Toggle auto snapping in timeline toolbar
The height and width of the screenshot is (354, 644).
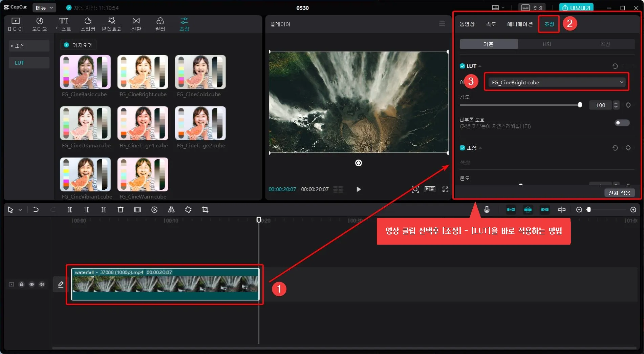click(x=528, y=210)
